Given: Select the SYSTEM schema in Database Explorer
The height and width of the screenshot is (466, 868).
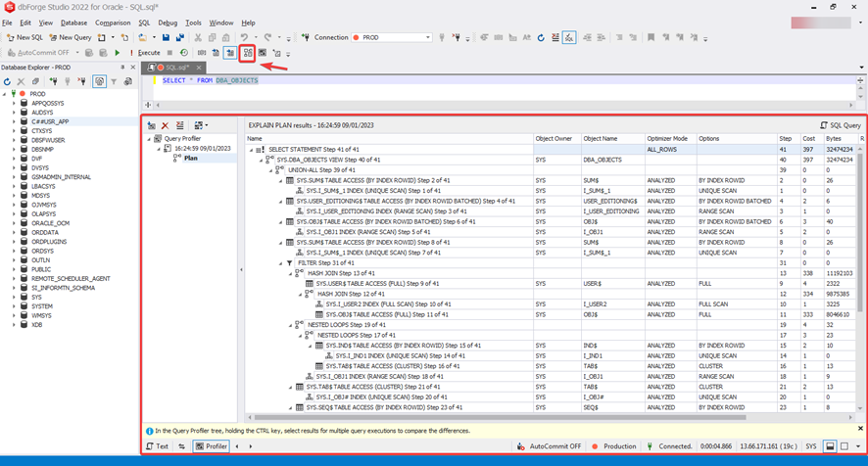Looking at the screenshot, I should [42, 306].
